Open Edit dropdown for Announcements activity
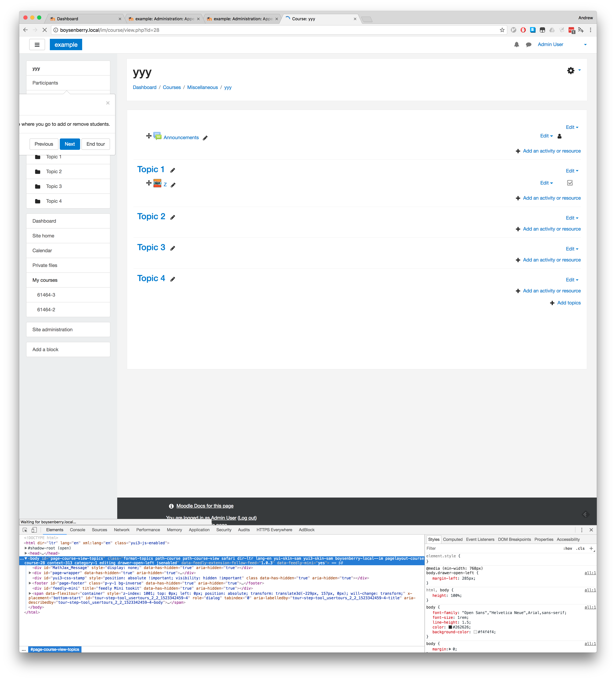Screen dimensions: 616x680 tap(547, 136)
